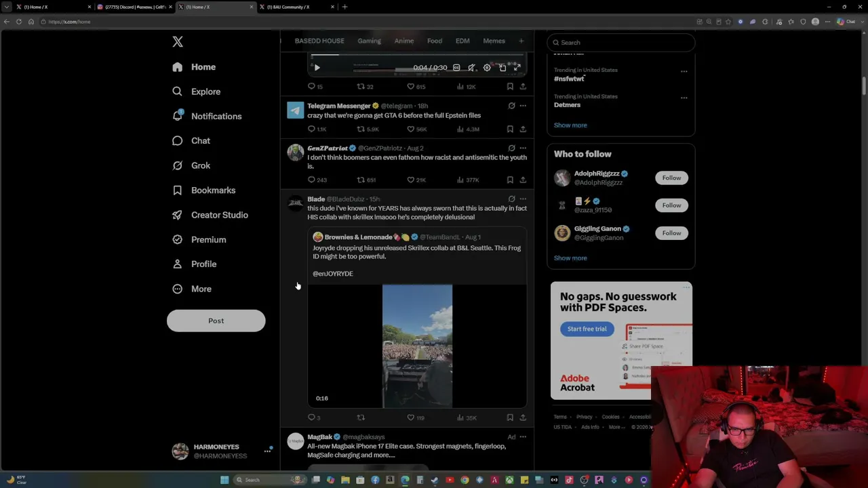Bookmark the Telegram Messenger post
Viewport: 868px width, 488px height.
pyautogui.click(x=510, y=129)
